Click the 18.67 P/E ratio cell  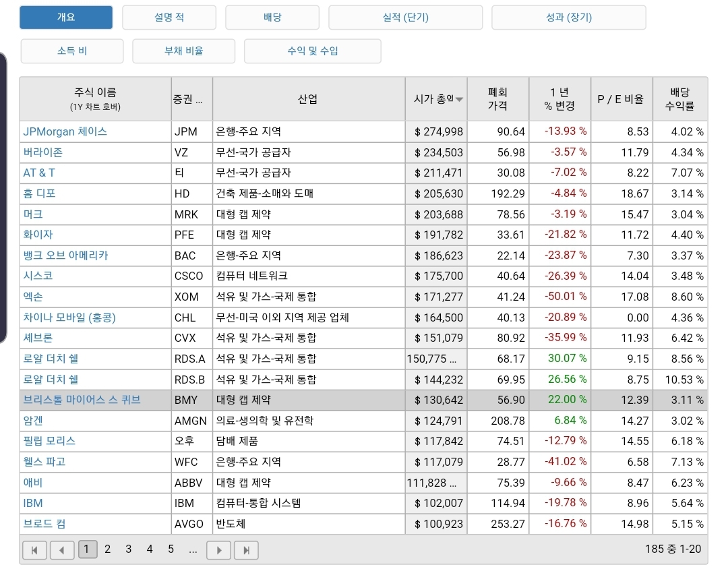pyautogui.click(x=621, y=193)
